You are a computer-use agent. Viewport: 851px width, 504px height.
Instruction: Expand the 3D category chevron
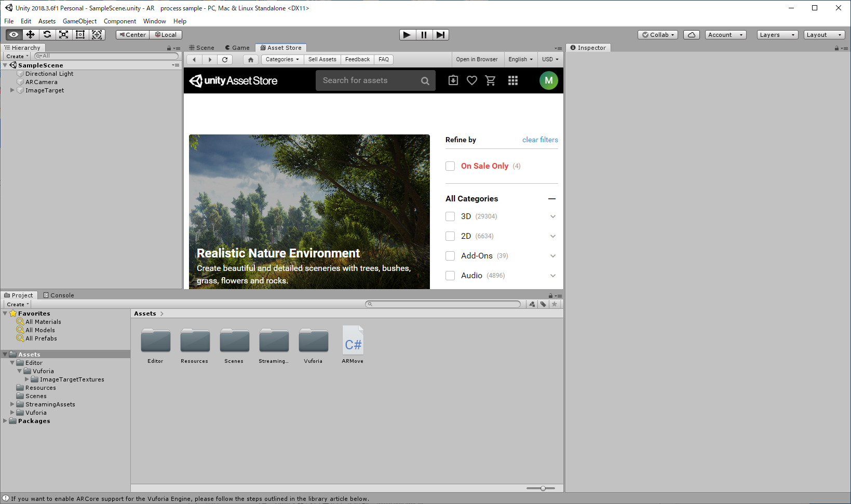pos(553,216)
